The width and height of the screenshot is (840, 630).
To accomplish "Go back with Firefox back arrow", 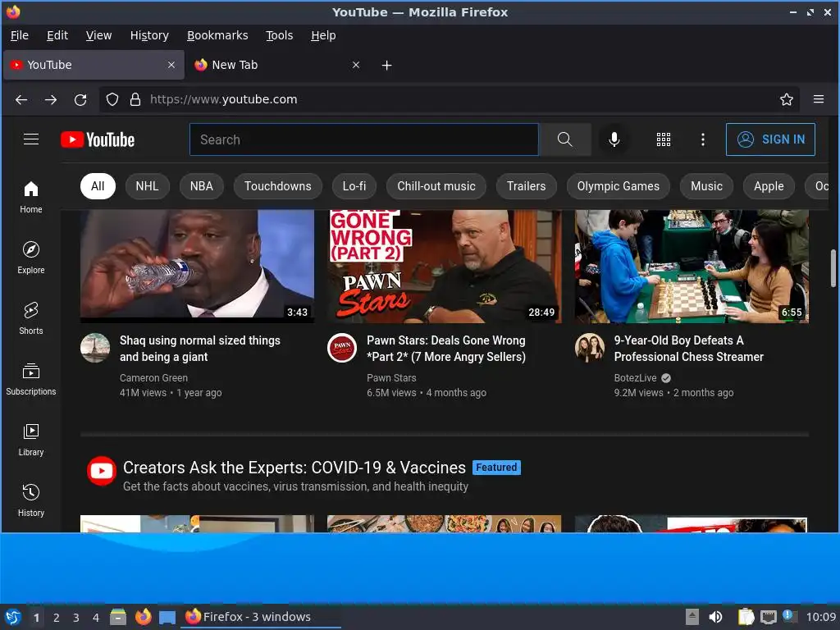I will [21, 99].
